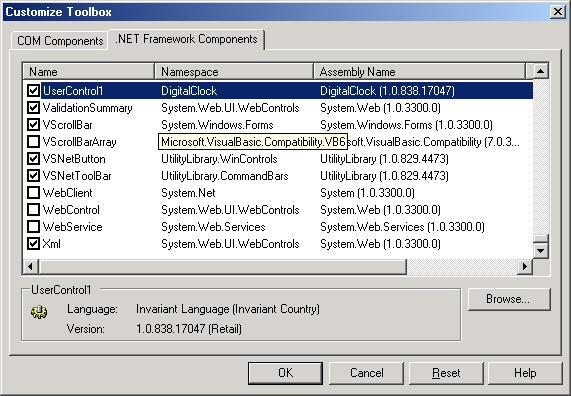Image resolution: width=571 pixels, height=396 pixels.
Task: Click Browse... to locate an assembly
Action: (508, 299)
